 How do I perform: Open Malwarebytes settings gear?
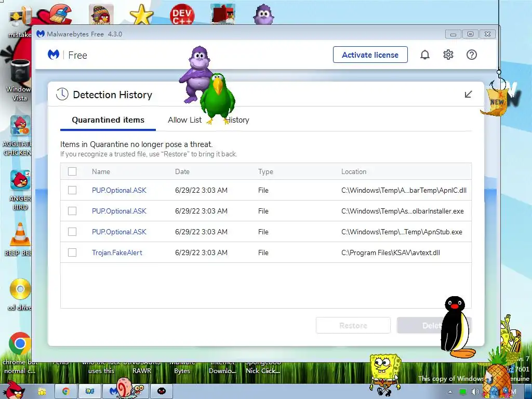(448, 55)
